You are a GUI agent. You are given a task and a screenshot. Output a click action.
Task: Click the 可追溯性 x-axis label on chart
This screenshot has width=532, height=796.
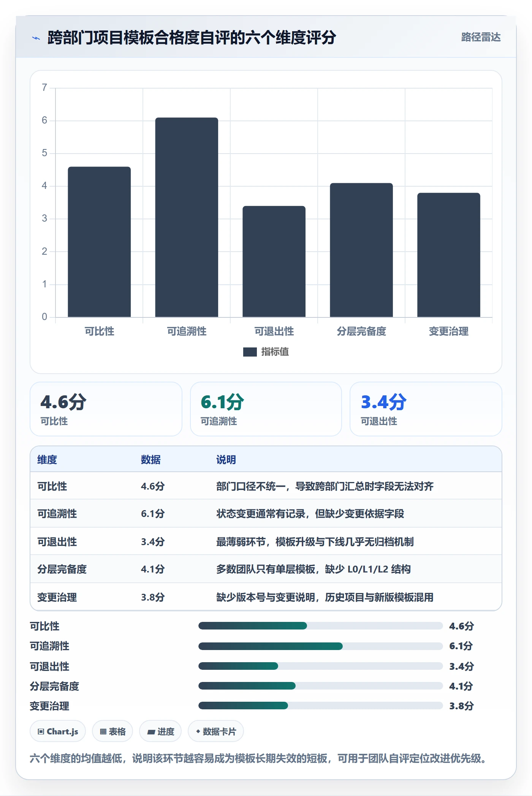tap(187, 331)
